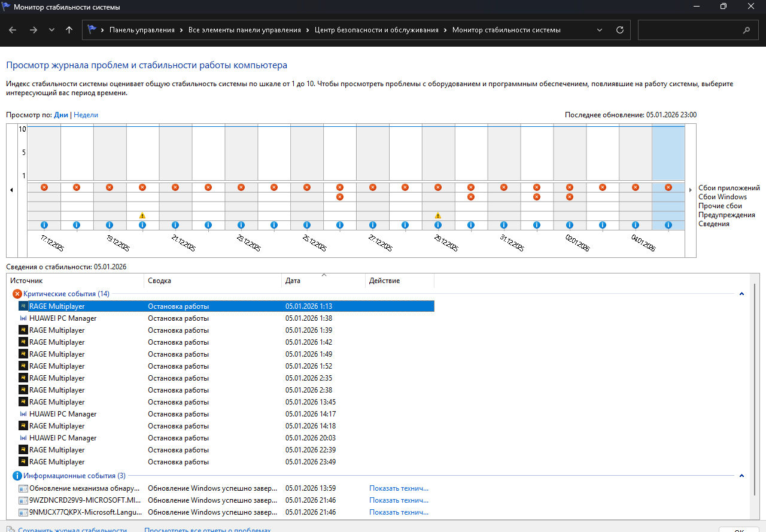Click the RAGE Multiplayer icon in the 23:49 row

coord(23,462)
